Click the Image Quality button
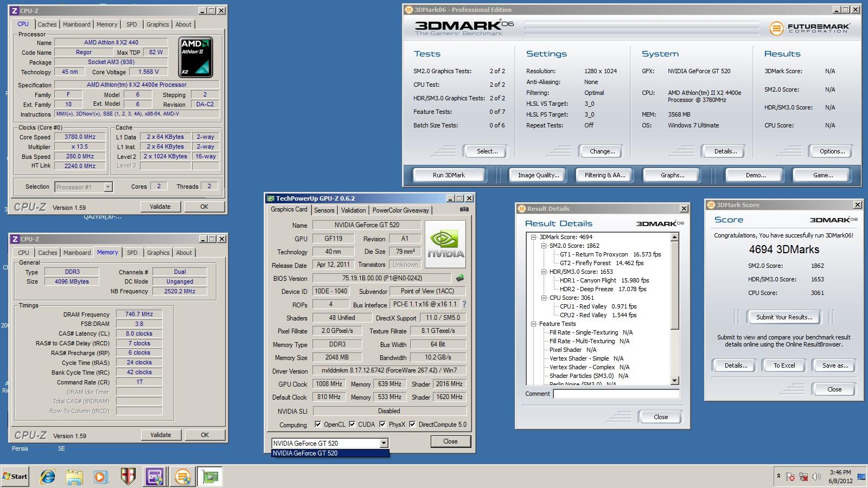The image size is (868, 488). coord(538,175)
